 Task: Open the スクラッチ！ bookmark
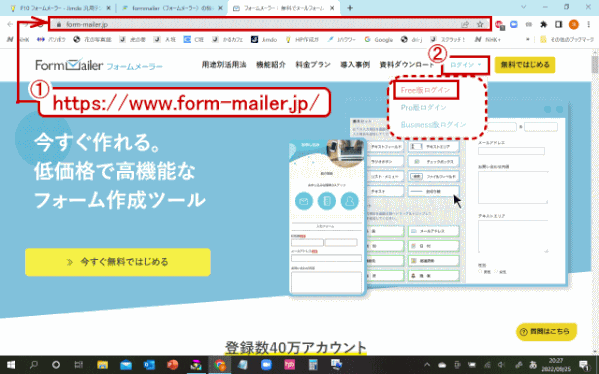pos(448,39)
